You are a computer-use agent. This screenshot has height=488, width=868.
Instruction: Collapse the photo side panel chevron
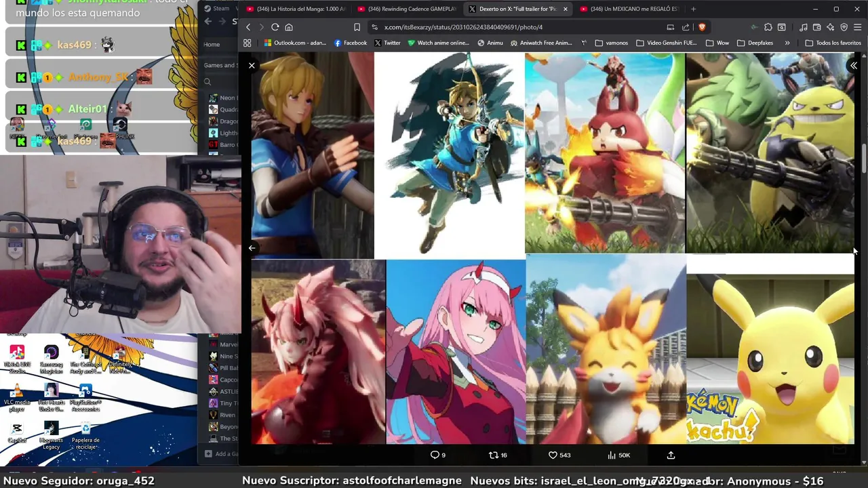pos(854,66)
